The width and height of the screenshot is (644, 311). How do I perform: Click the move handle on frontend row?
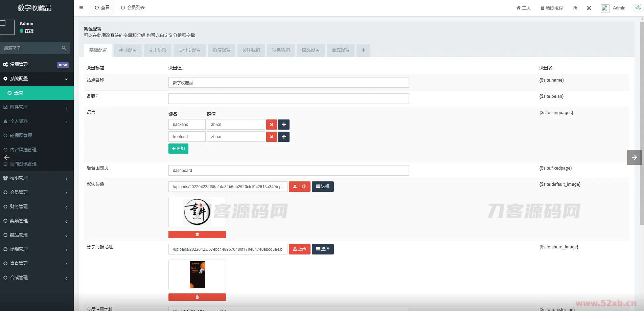pyautogui.click(x=284, y=137)
